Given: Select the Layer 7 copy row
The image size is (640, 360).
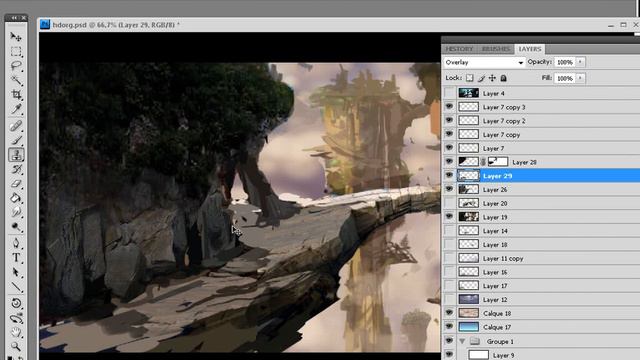Looking at the screenshot, I should pyautogui.click(x=541, y=135).
